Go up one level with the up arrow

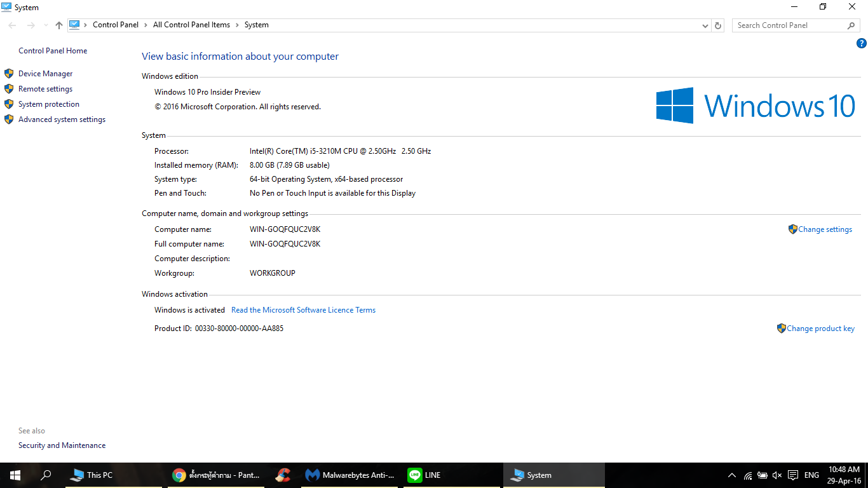[x=59, y=25]
